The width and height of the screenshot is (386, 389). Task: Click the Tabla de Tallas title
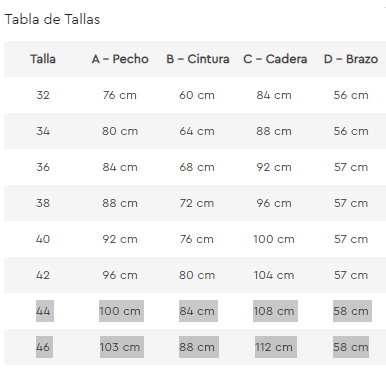52,19
